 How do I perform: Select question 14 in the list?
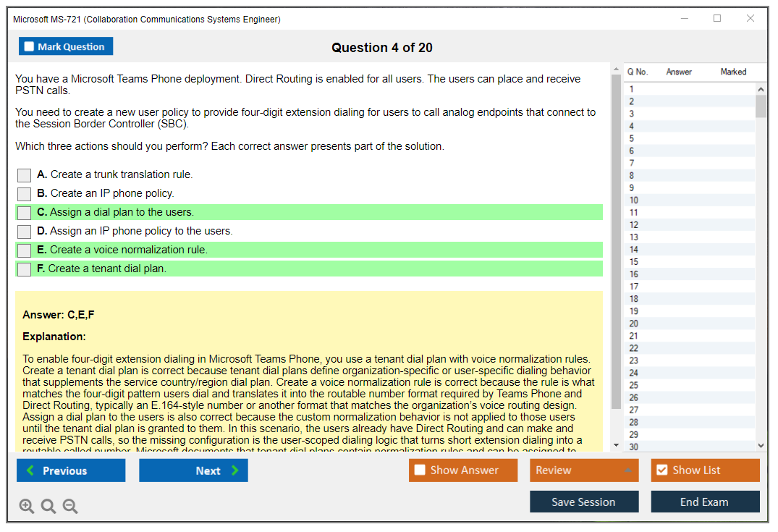click(x=690, y=250)
